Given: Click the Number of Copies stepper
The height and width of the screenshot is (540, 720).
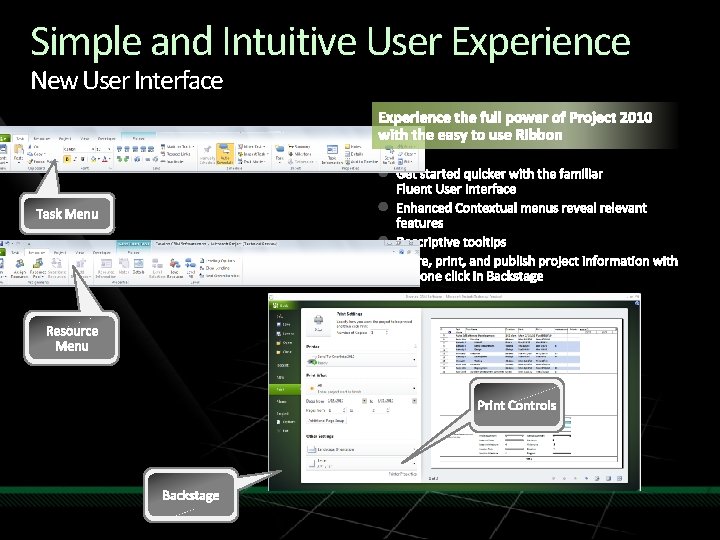Looking at the screenshot, I should pyautogui.click(x=379, y=333).
